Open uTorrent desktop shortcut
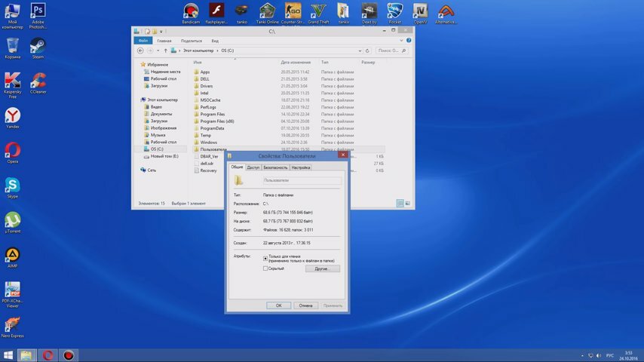Screen dimensions: 644x362 (12, 222)
